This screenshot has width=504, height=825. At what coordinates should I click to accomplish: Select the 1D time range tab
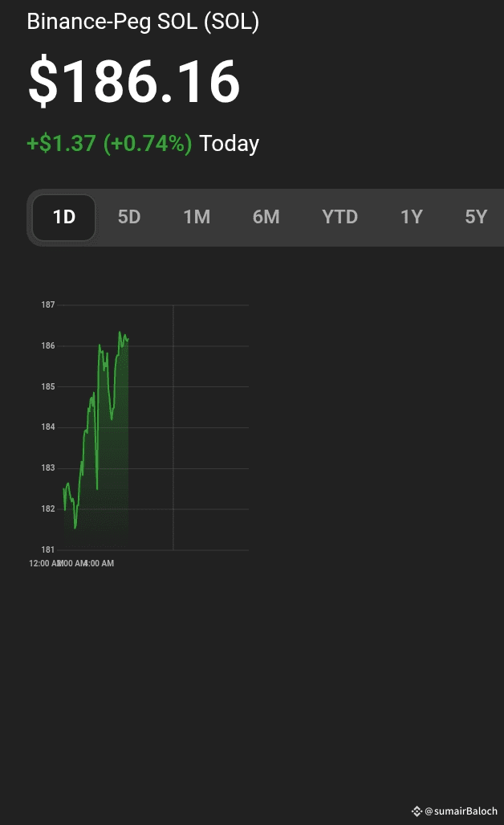64,217
